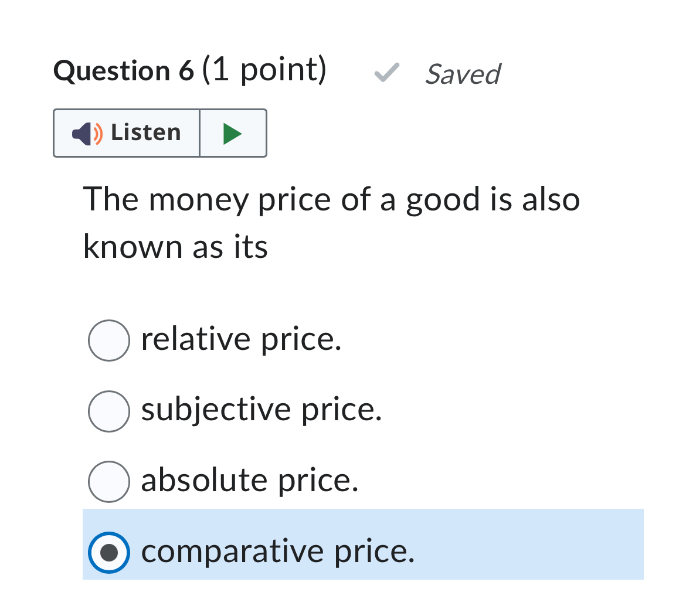Screen dimensions: 686x616
Task: Click the Saved status label
Action: (463, 74)
